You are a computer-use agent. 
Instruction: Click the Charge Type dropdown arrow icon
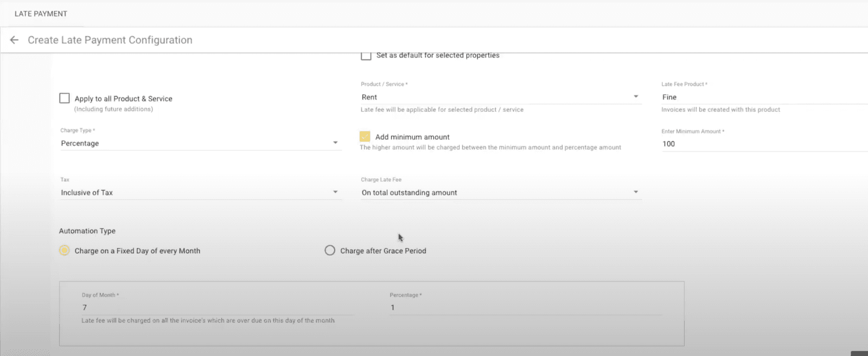335,143
